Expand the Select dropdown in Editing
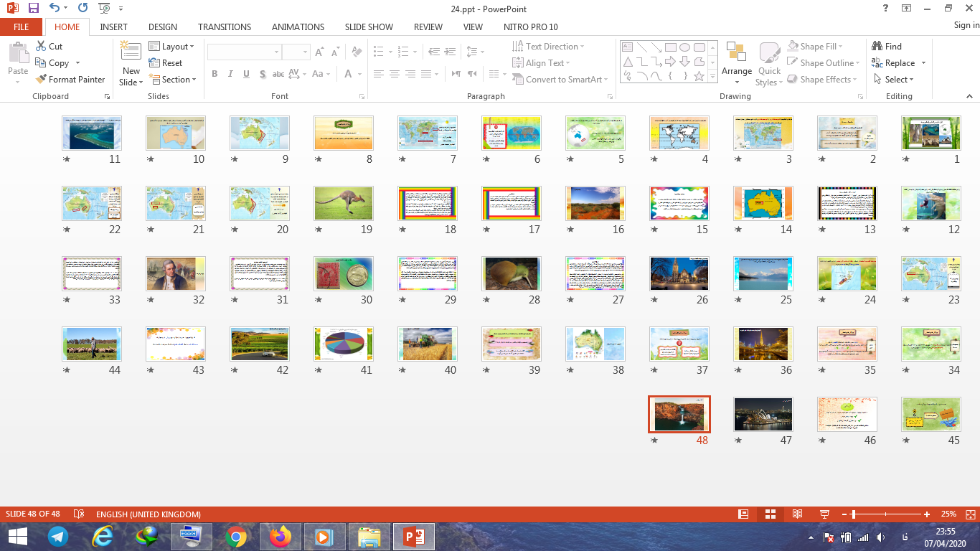The image size is (980, 551). coord(895,80)
